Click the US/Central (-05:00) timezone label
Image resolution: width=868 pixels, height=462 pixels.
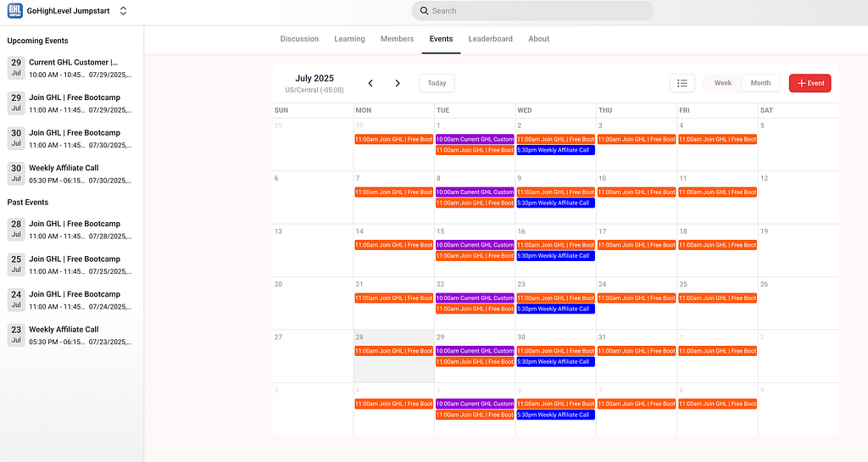tap(314, 90)
